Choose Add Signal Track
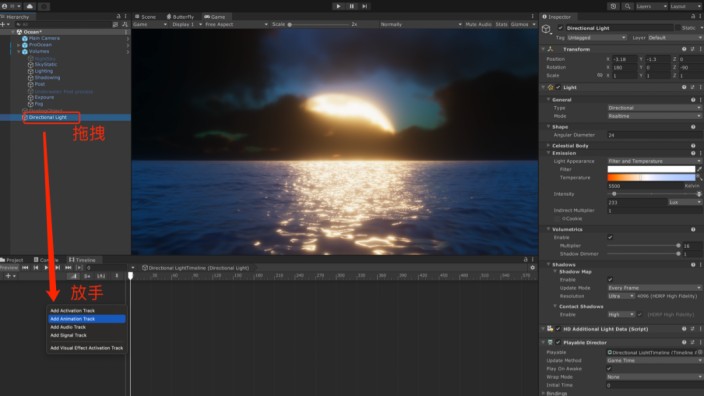The image size is (704, 396). tap(87, 335)
